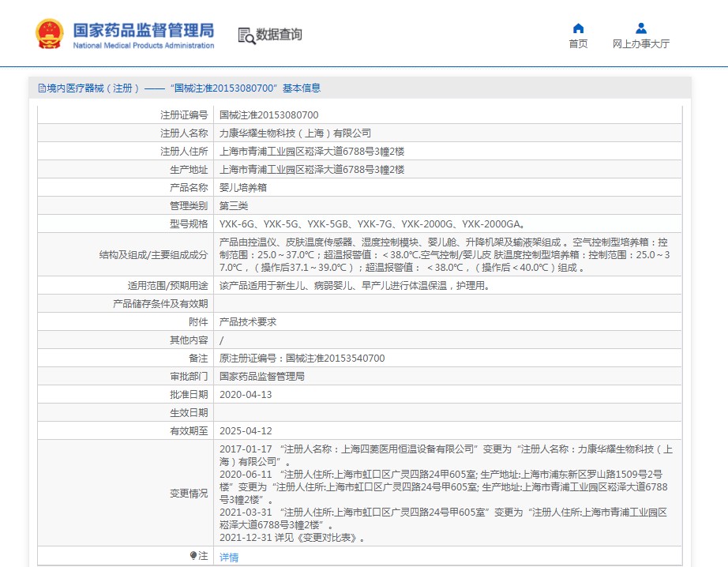Select the registration number 国械注准20153080700 cell

[268, 115]
